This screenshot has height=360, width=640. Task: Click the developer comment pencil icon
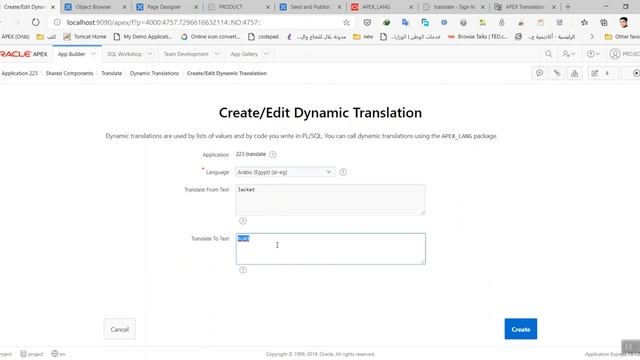tap(557, 73)
